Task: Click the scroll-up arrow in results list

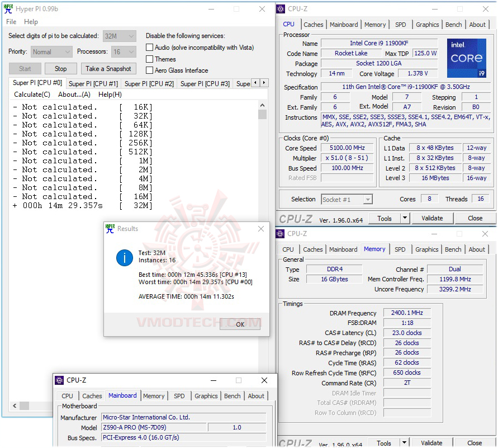Action: (x=262, y=105)
